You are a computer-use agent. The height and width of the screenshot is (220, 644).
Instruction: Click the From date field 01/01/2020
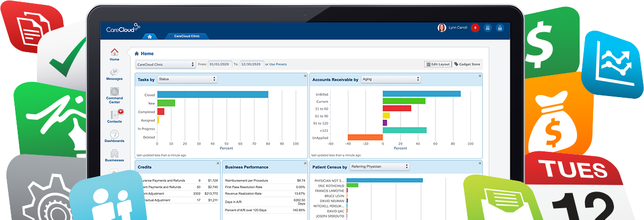click(x=220, y=64)
